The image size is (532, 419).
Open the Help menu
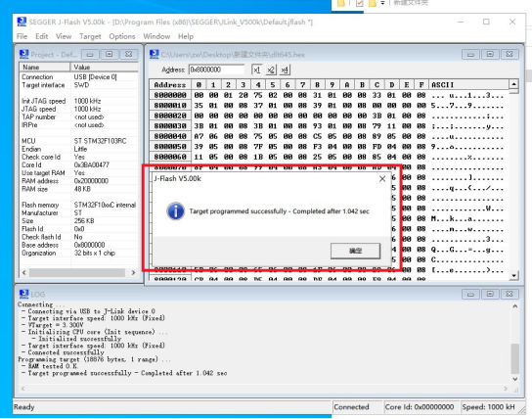point(186,36)
